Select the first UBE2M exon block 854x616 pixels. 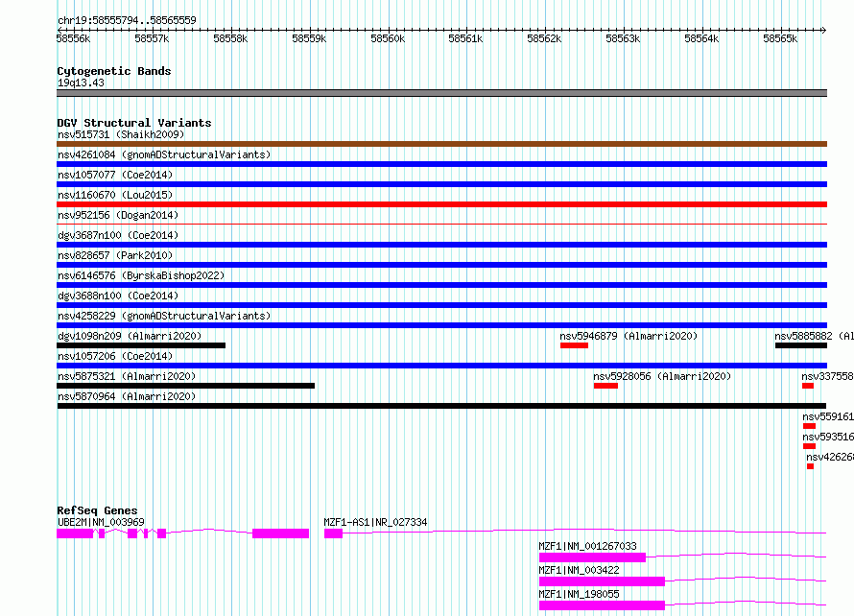75,533
